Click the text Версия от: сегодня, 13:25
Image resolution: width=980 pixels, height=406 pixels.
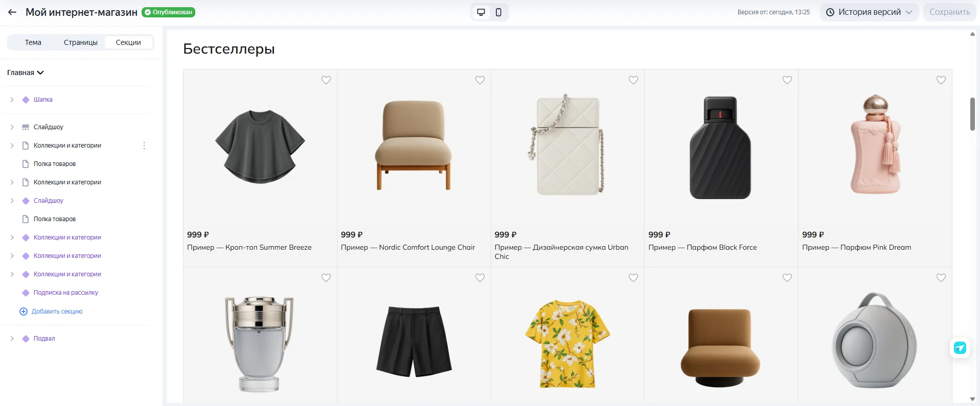click(x=773, y=12)
